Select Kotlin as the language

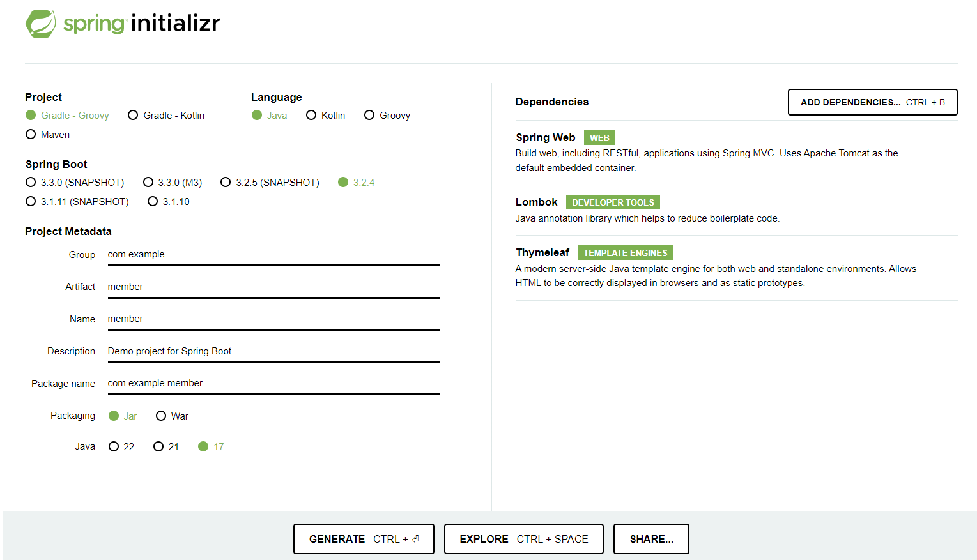click(326, 116)
